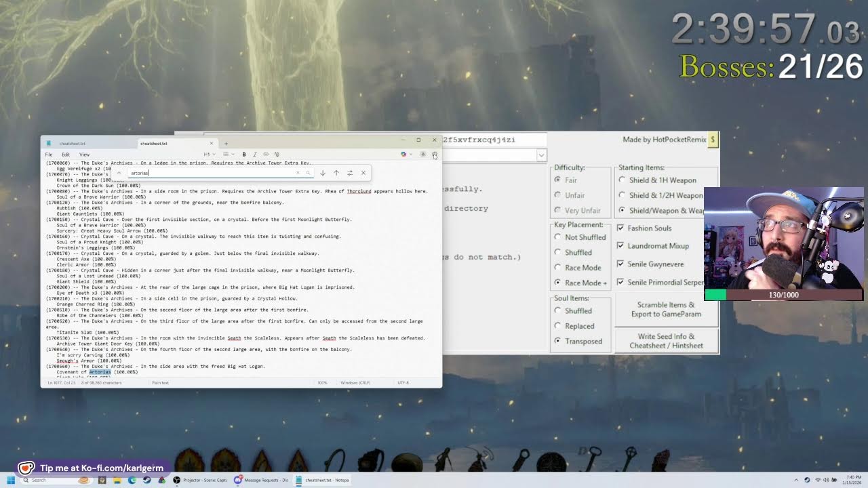
Task: Open volume tray icon
Action: click(826, 480)
